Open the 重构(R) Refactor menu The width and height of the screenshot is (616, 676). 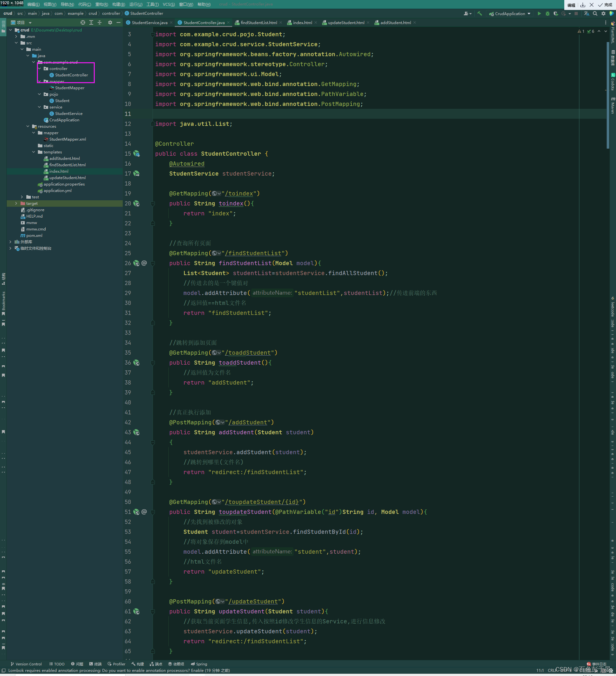tap(102, 4)
